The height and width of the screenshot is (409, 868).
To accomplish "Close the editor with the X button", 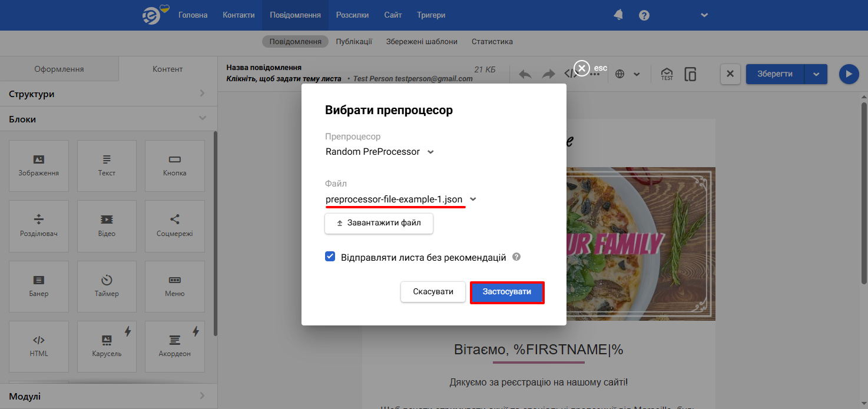I will [x=730, y=74].
